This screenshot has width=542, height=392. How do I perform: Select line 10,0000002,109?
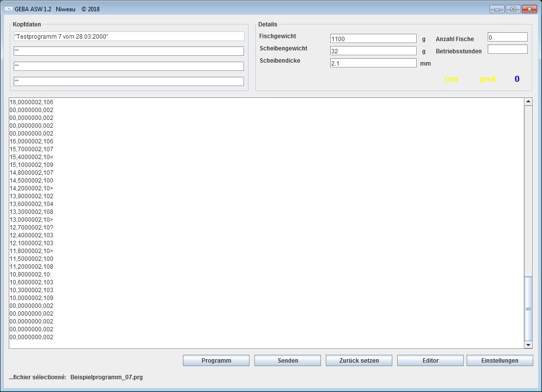click(x=31, y=298)
